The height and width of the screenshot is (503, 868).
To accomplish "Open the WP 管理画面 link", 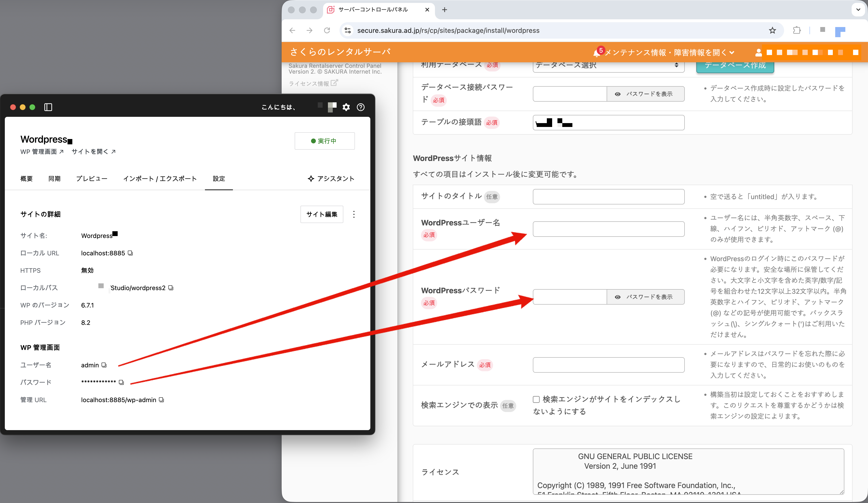I will [42, 152].
